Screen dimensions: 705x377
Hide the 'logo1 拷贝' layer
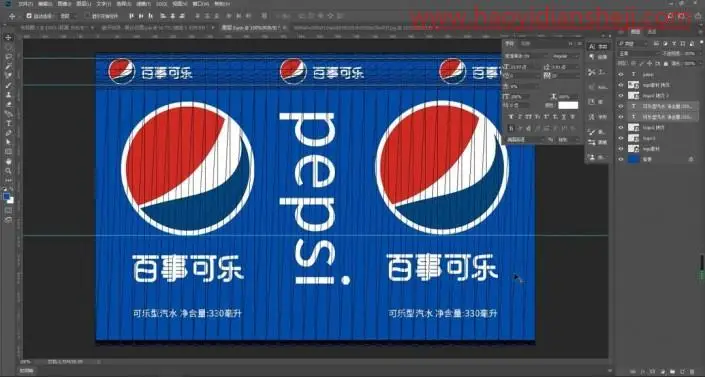pyautogui.click(x=621, y=127)
